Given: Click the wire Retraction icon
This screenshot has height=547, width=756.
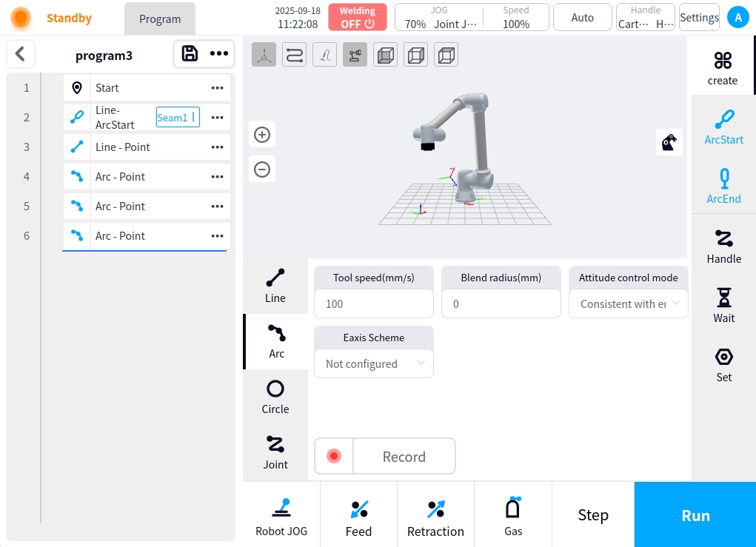Looking at the screenshot, I should click(435, 515).
